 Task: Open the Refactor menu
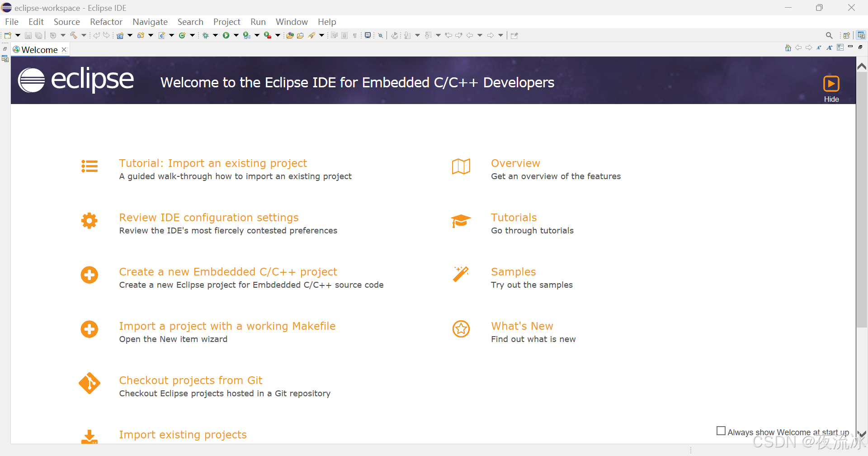pos(106,22)
